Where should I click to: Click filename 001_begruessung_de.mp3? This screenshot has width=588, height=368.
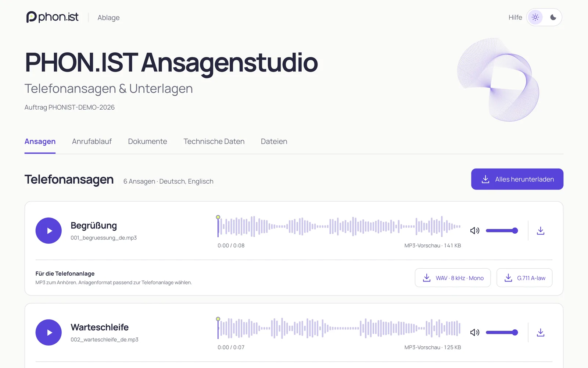104,238
